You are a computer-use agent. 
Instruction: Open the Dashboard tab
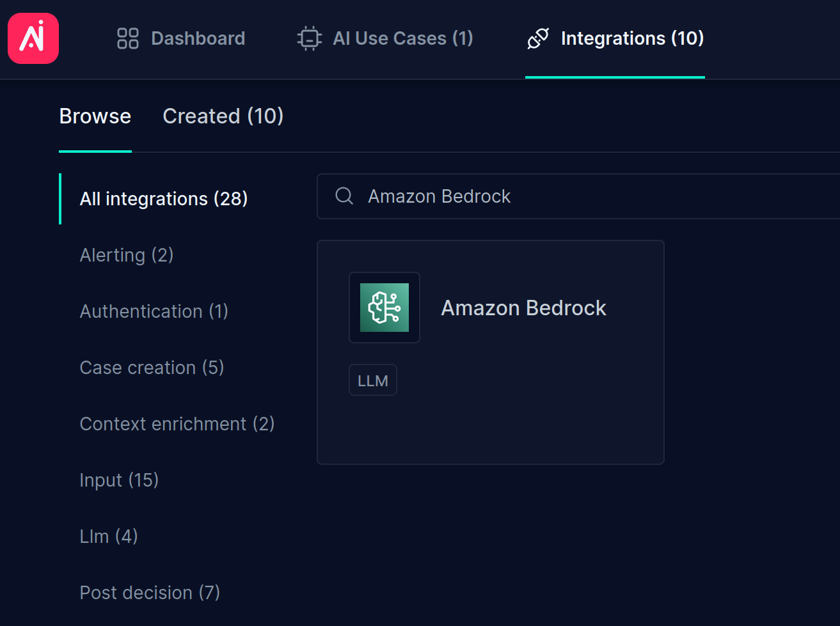pos(181,38)
